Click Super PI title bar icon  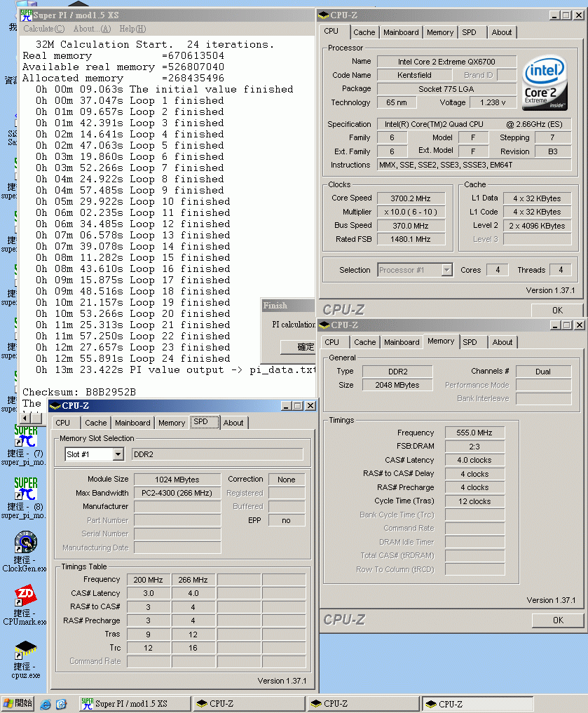tap(27, 15)
